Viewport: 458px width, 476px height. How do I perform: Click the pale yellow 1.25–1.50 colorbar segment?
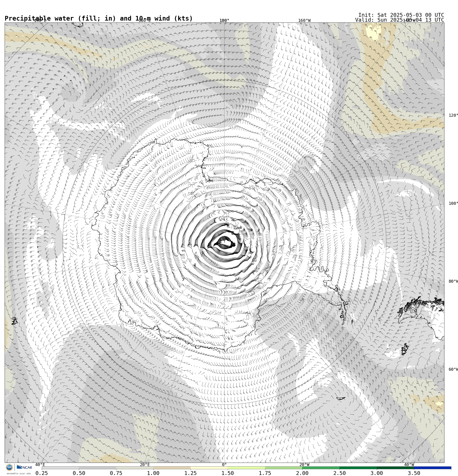pyautogui.click(x=209, y=468)
